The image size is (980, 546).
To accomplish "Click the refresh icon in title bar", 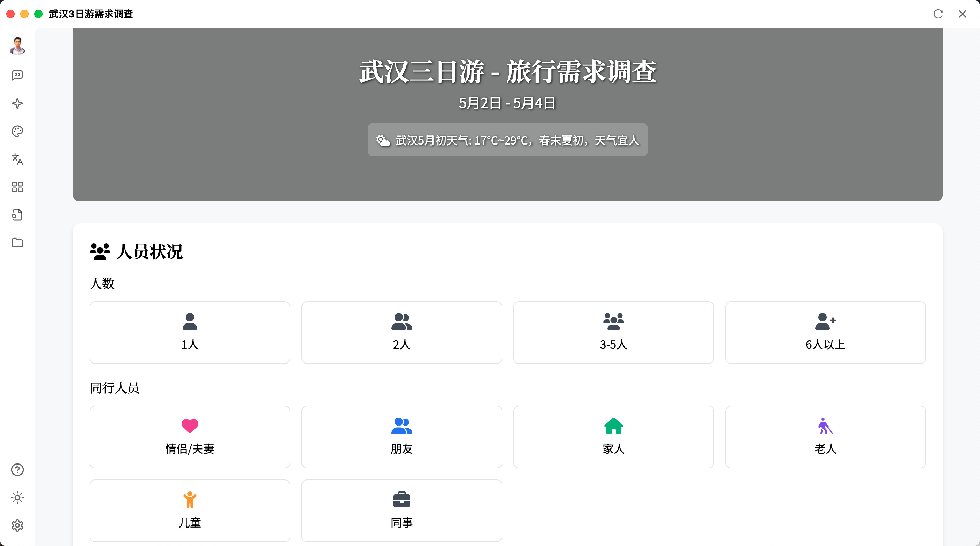I will click(x=938, y=14).
